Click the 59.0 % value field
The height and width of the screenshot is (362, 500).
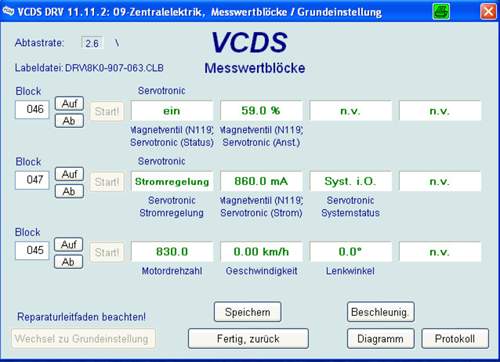tap(261, 111)
